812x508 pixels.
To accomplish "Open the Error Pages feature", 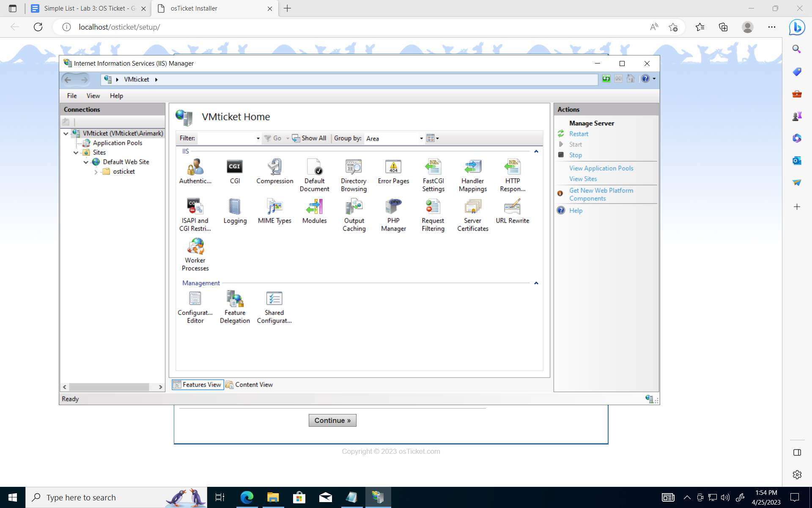I will tap(393, 171).
